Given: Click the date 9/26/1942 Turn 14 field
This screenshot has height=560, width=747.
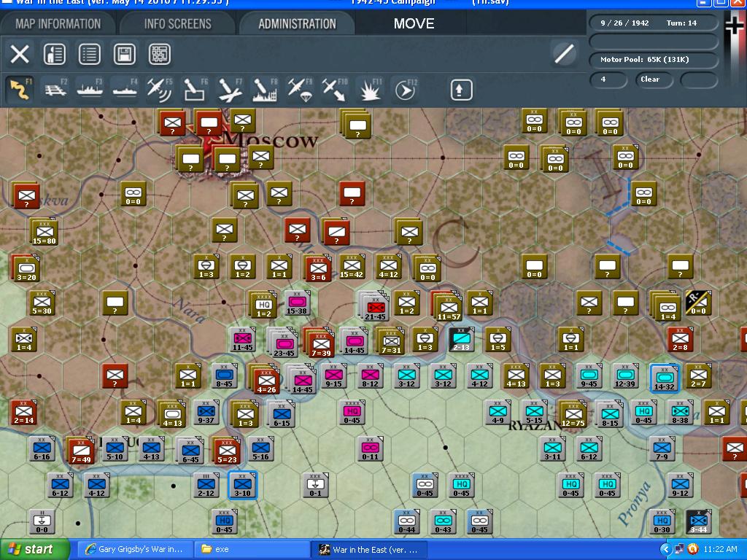Looking at the screenshot, I should click(653, 23).
